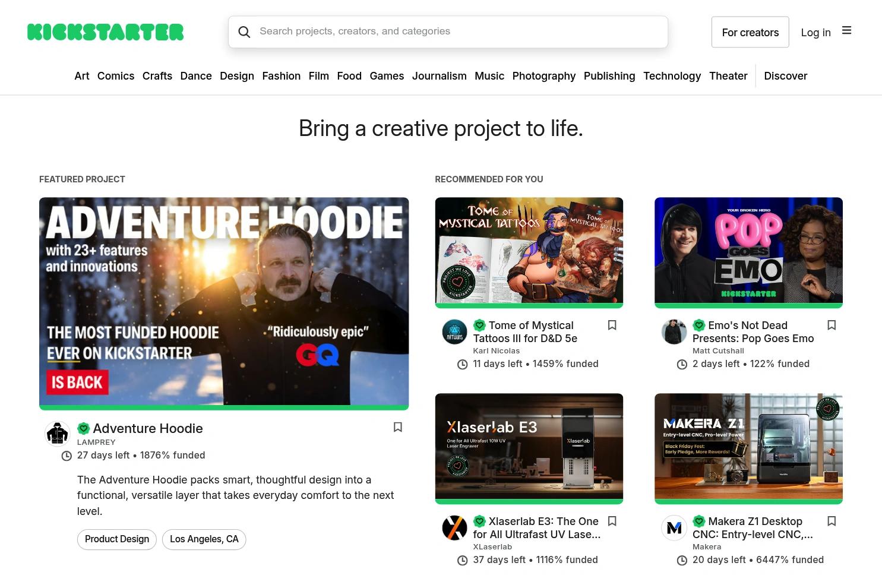Select the Los Angeles, CA tag

tap(204, 539)
